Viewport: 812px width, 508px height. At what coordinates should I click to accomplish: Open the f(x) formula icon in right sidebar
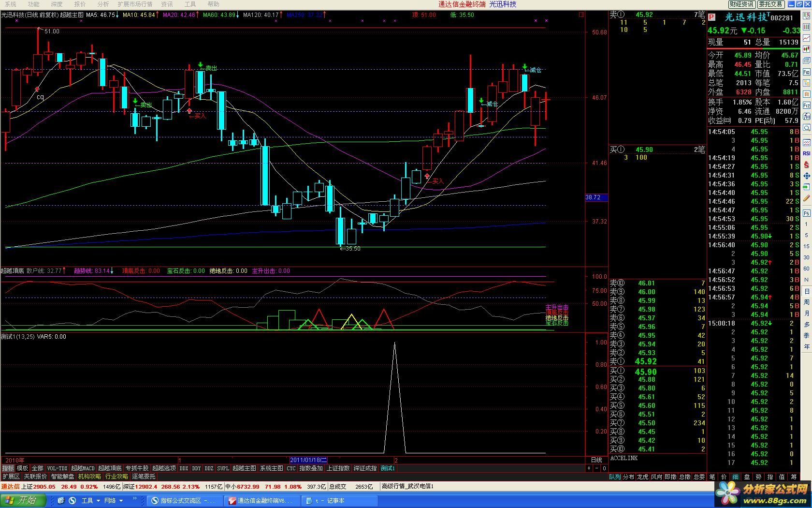807,117
